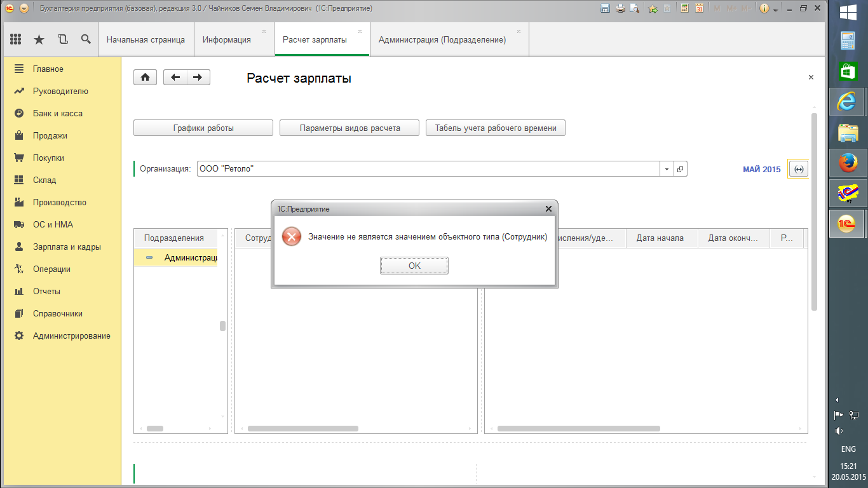
Task: Open Параметры видов расчета
Action: tap(349, 128)
